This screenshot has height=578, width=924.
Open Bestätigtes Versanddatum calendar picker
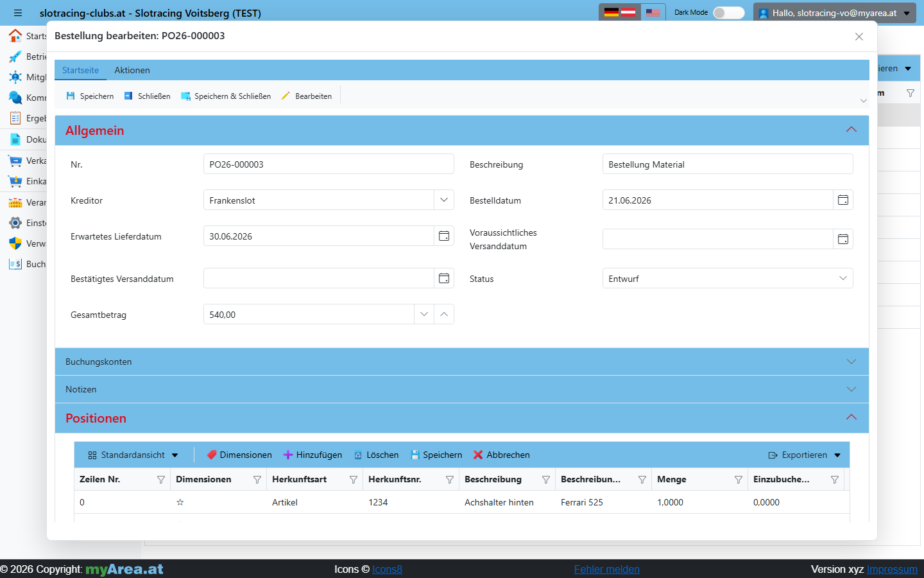point(444,279)
